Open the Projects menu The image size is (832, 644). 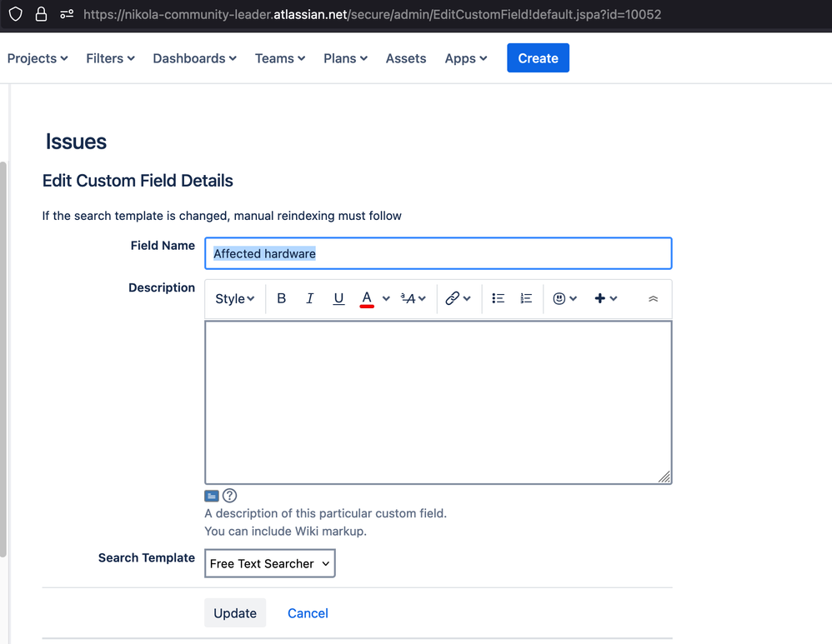38,58
